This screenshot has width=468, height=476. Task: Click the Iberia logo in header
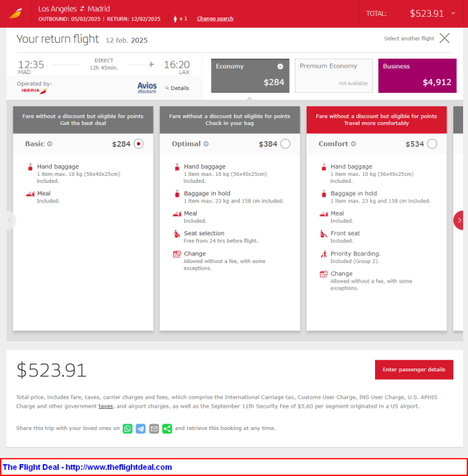15,14
